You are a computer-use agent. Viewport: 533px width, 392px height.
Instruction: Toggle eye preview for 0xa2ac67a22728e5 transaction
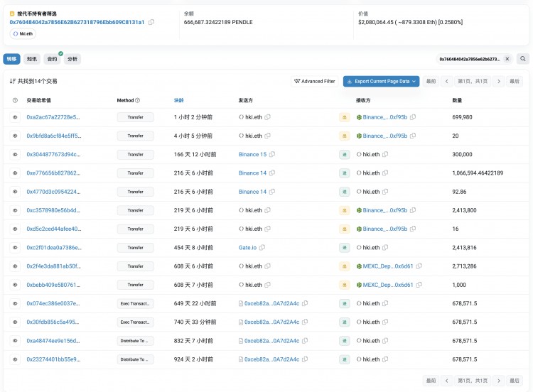pyautogui.click(x=15, y=117)
